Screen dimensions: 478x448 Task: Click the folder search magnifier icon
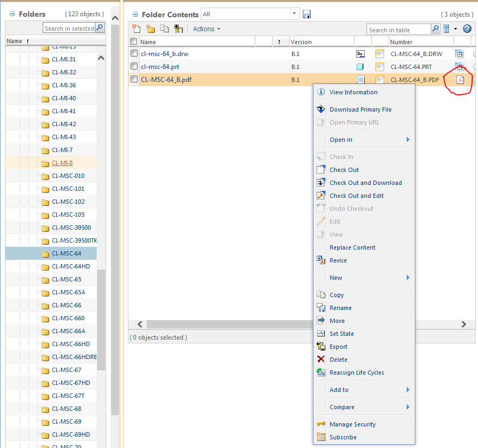click(100, 27)
